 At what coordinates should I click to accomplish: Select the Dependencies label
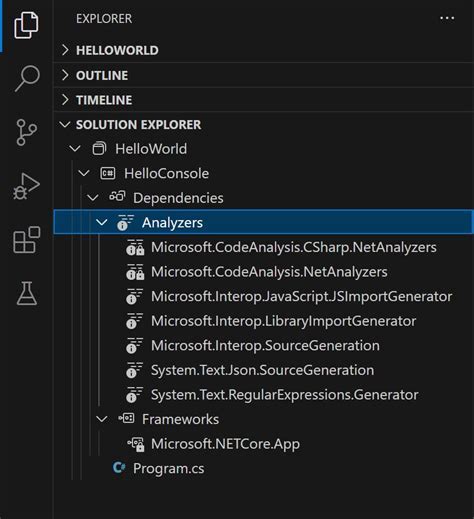[178, 198]
